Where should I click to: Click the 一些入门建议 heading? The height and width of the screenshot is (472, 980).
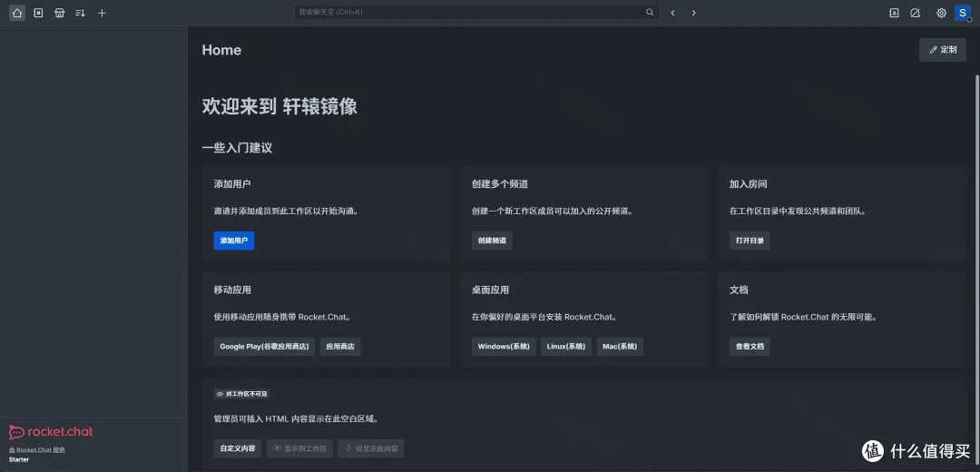(x=237, y=148)
